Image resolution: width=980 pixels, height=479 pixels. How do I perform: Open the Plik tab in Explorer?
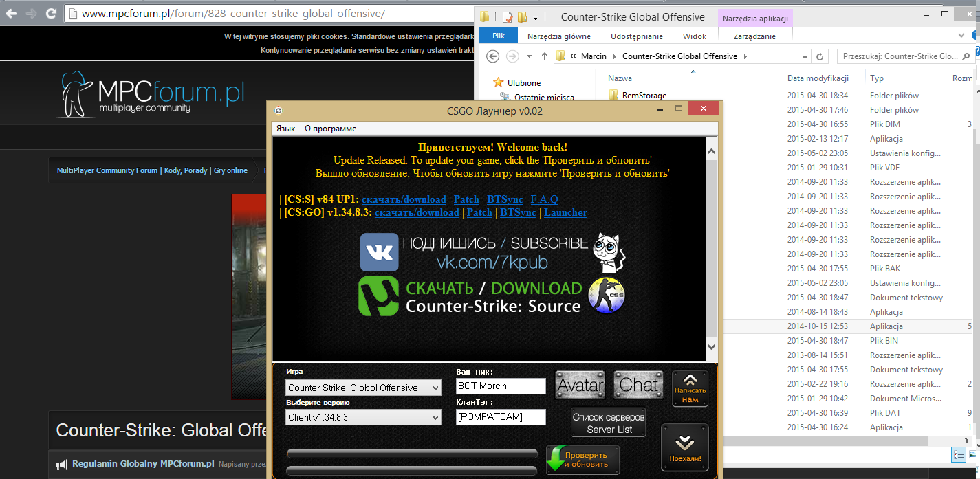coord(499,36)
